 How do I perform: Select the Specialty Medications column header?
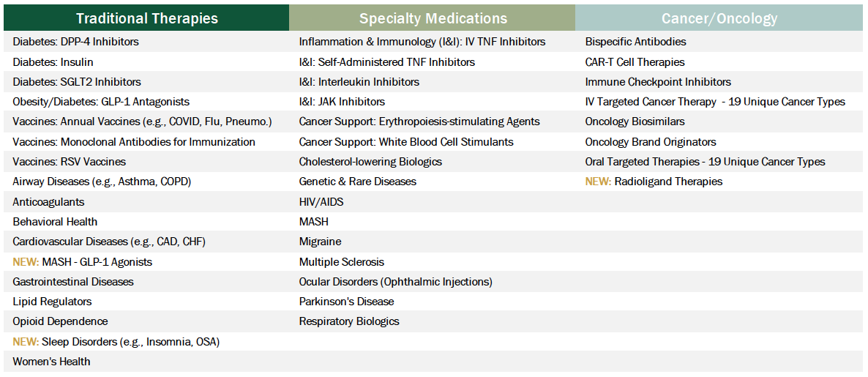pyautogui.click(x=433, y=18)
